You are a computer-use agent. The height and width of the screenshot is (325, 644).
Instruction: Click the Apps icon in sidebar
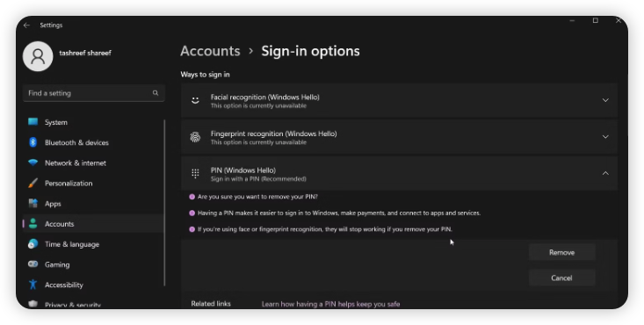(x=33, y=204)
